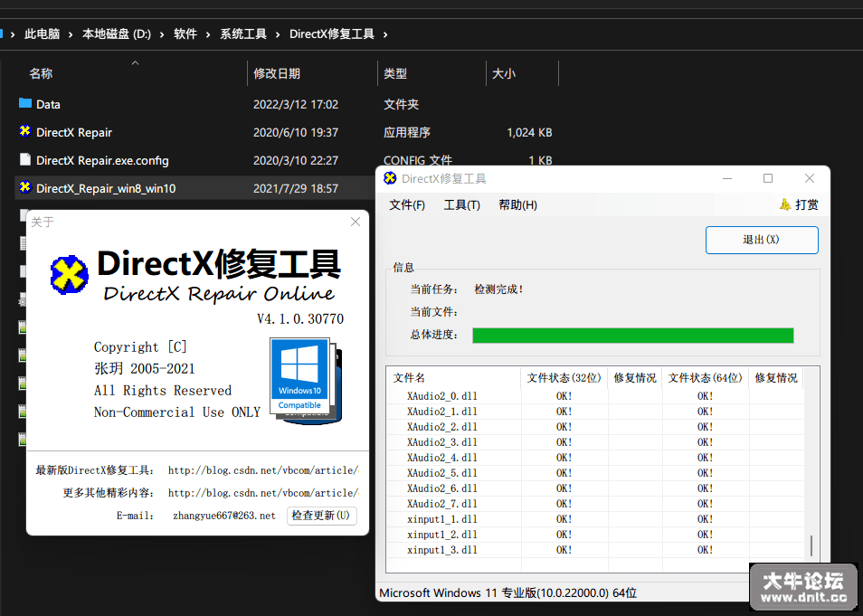Open the 文件(F) menu
The height and width of the screenshot is (616, 863).
click(x=407, y=205)
